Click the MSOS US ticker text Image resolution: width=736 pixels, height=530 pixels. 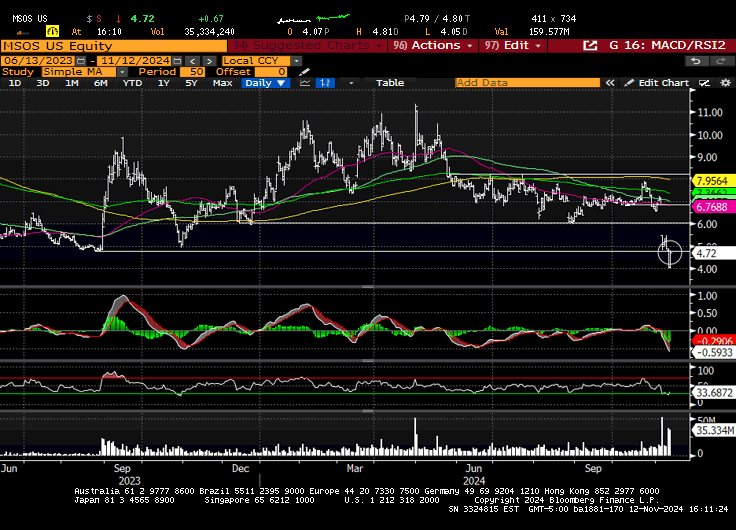click(30, 19)
